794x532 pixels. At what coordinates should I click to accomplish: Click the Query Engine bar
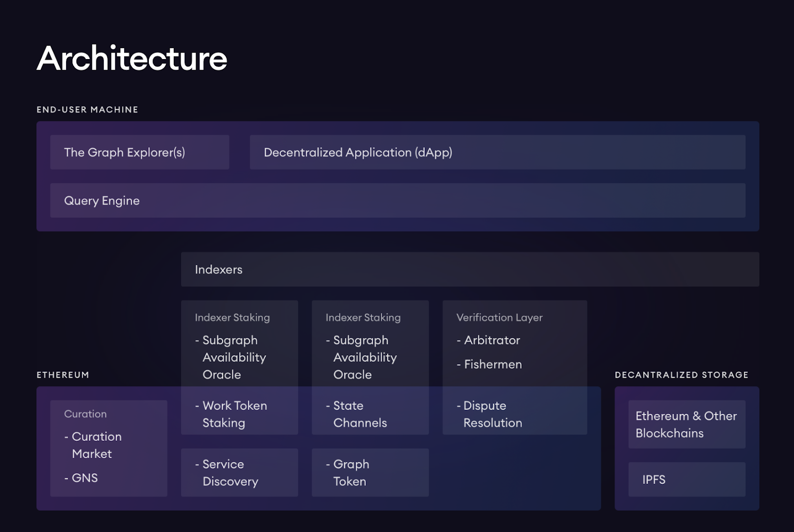click(397, 200)
